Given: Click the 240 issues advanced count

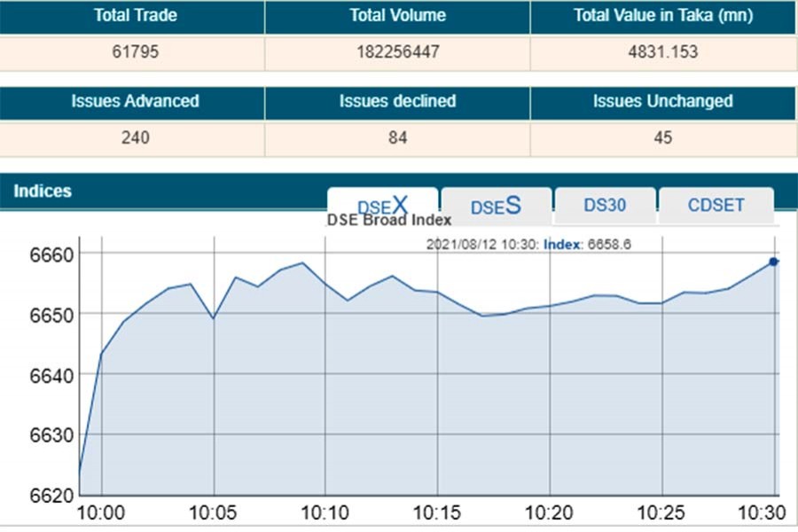Looking at the screenshot, I should tap(136, 137).
